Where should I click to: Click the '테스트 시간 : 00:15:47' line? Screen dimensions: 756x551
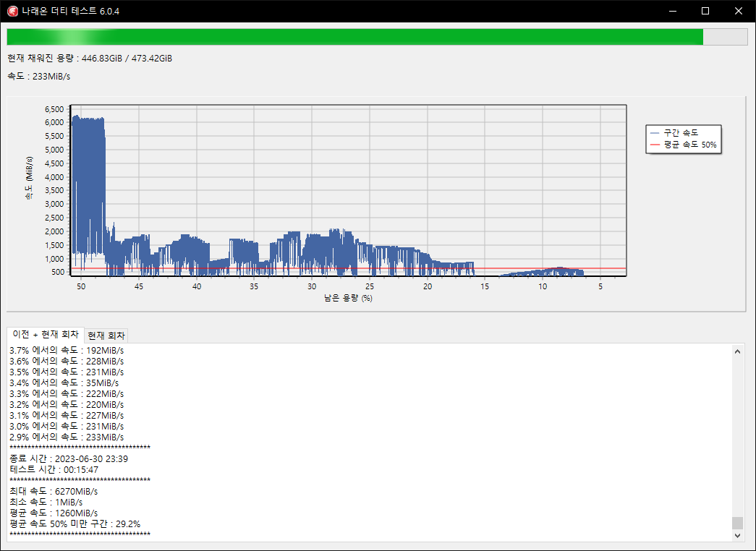[x=54, y=469]
